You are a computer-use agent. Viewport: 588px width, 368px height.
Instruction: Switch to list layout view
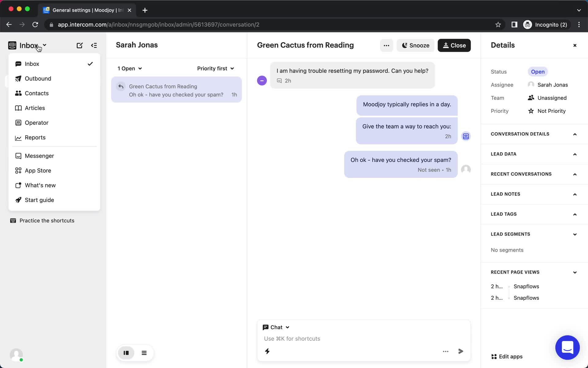pyautogui.click(x=144, y=353)
